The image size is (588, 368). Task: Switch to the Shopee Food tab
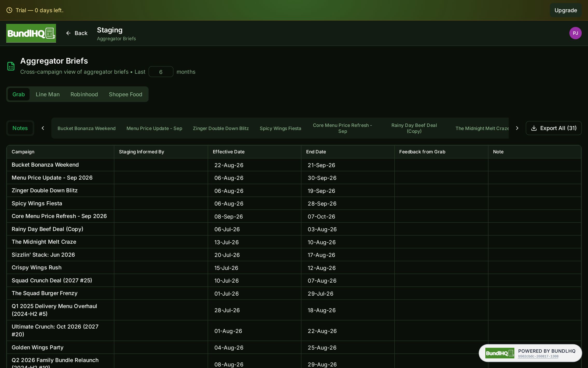pos(125,94)
